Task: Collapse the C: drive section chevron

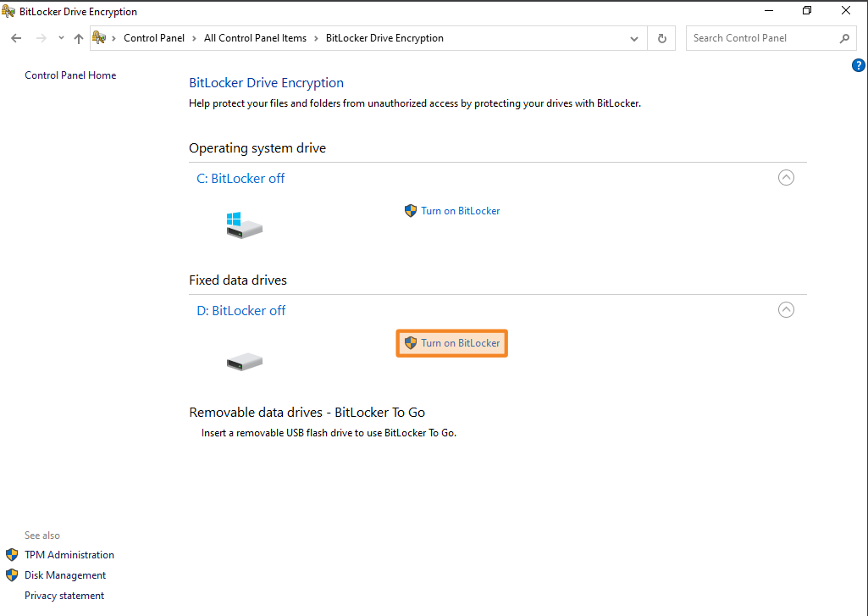Action: pos(786,178)
